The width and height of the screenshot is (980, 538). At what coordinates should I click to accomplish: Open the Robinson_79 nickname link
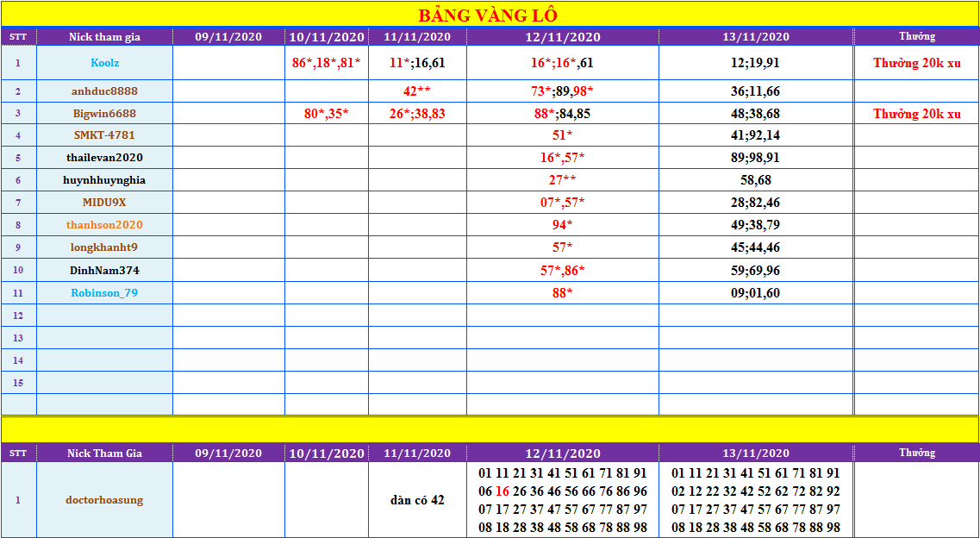tap(104, 293)
